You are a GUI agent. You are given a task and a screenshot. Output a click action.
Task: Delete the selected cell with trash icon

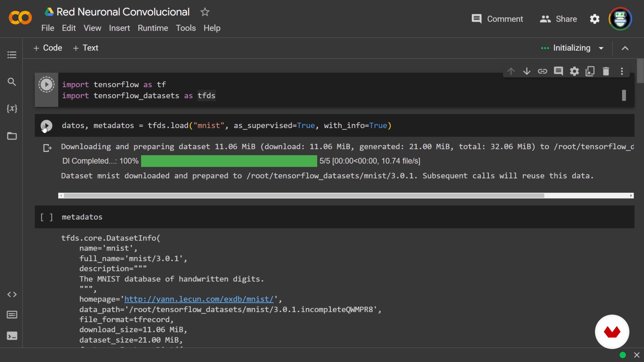pos(606,71)
